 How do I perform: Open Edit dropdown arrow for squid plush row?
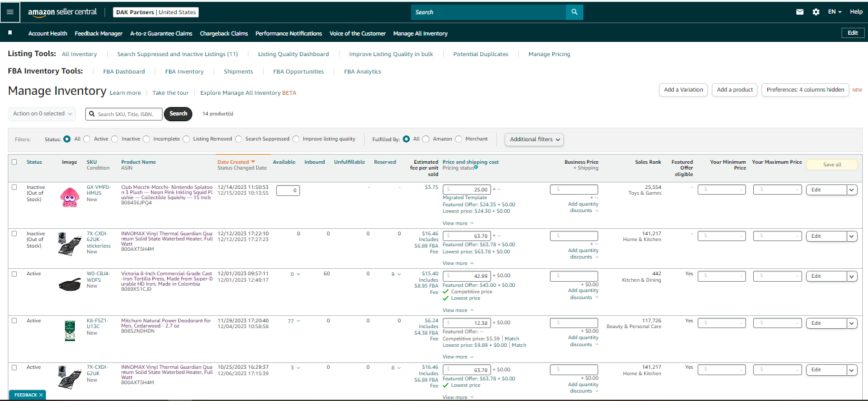point(852,190)
